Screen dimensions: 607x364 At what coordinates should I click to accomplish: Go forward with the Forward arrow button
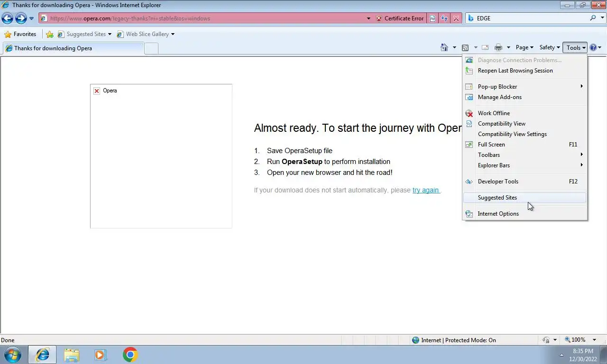click(21, 18)
